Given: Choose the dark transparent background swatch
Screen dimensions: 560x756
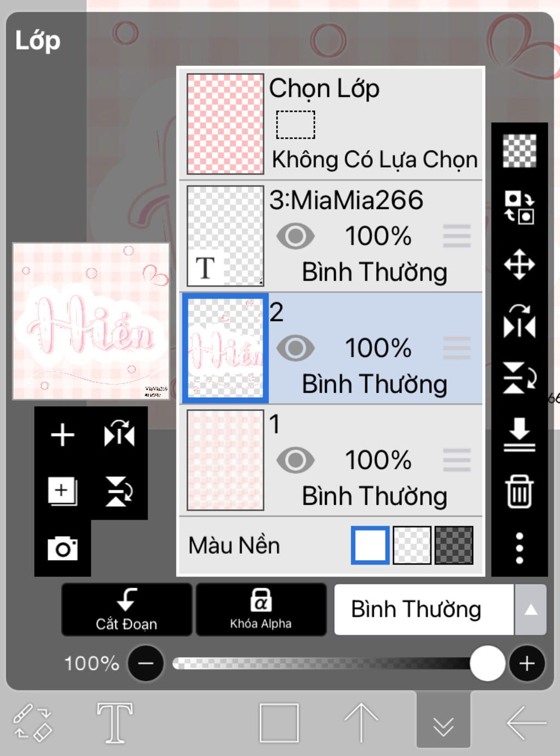Looking at the screenshot, I should [454, 545].
